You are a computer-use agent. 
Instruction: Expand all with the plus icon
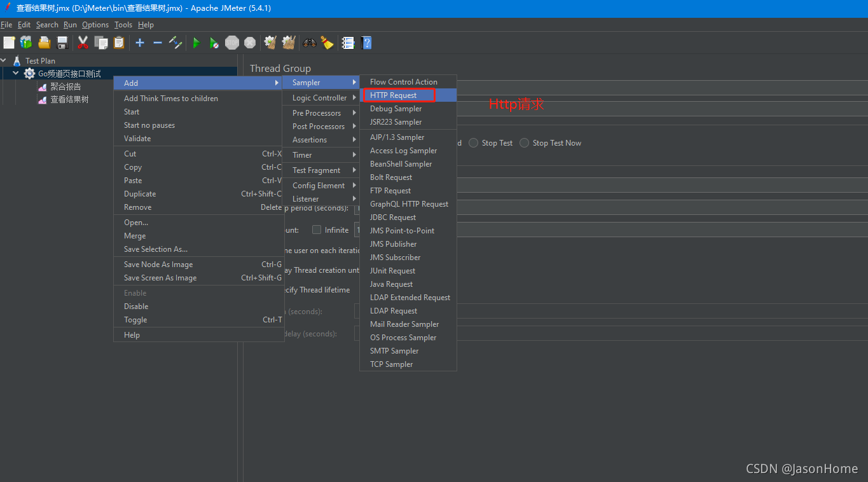pyautogui.click(x=140, y=43)
